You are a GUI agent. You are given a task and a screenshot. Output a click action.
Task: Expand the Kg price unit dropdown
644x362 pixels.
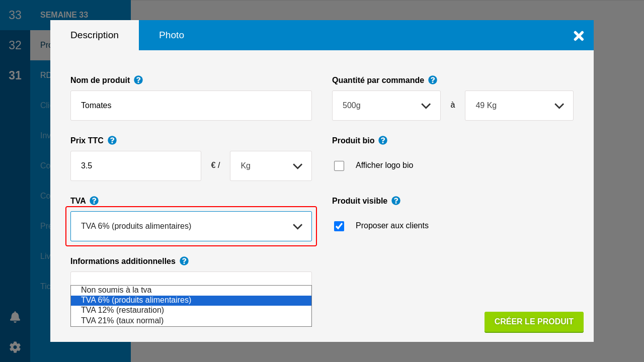[271, 166]
